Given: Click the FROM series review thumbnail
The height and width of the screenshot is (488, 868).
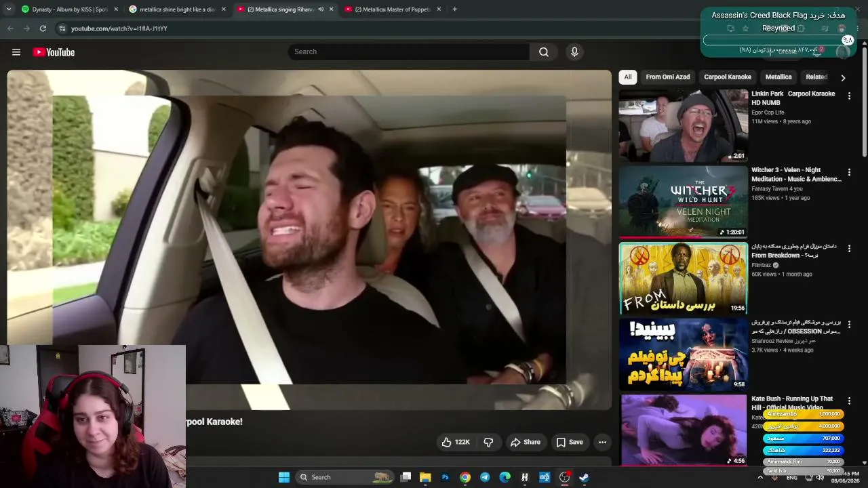Looking at the screenshot, I should pos(683,278).
